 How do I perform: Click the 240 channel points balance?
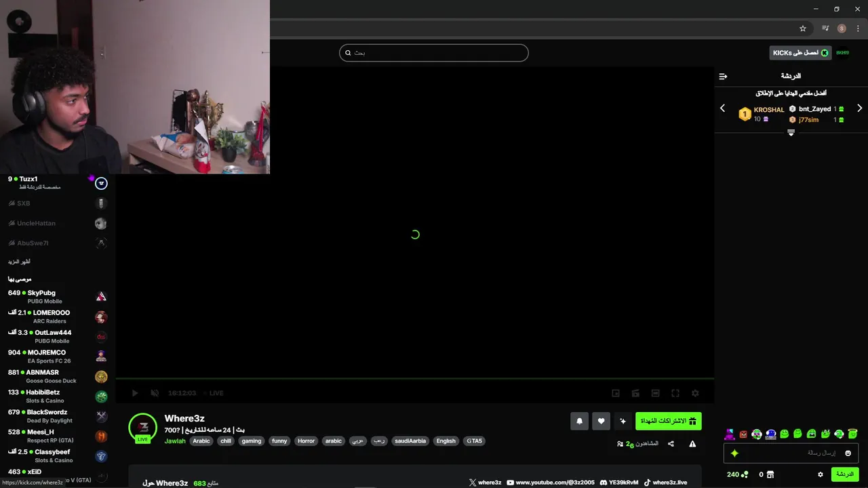[x=738, y=474]
